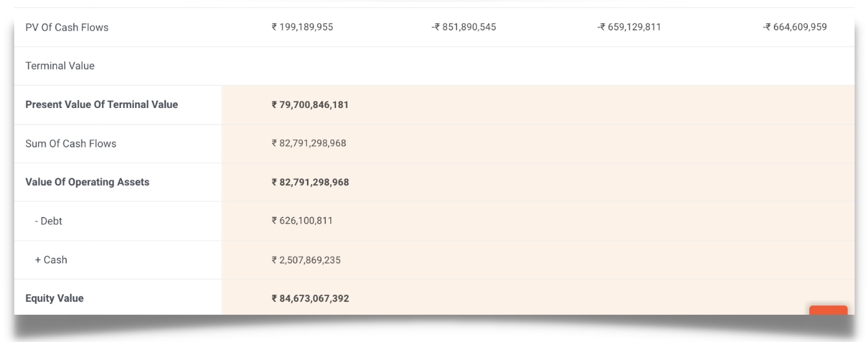This screenshot has height=342, width=868.
Task: Select the PV Of Cash Flows row label
Action: pos(67,27)
